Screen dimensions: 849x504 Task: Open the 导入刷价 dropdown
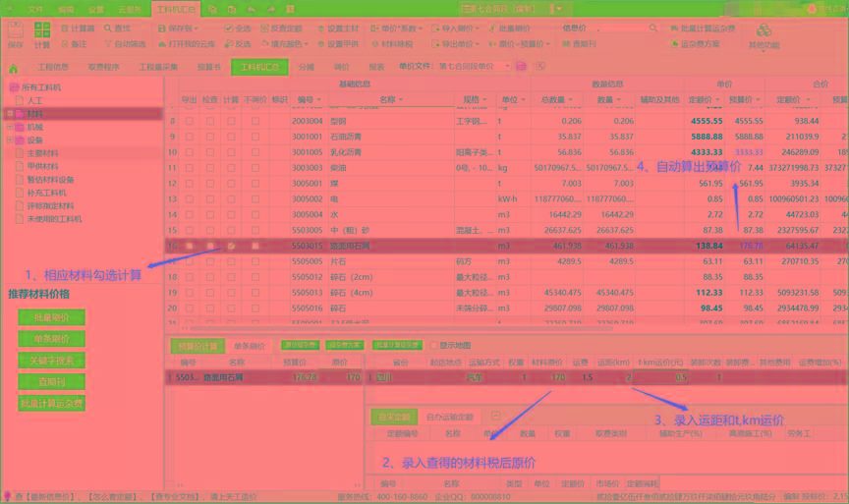(455, 28)
